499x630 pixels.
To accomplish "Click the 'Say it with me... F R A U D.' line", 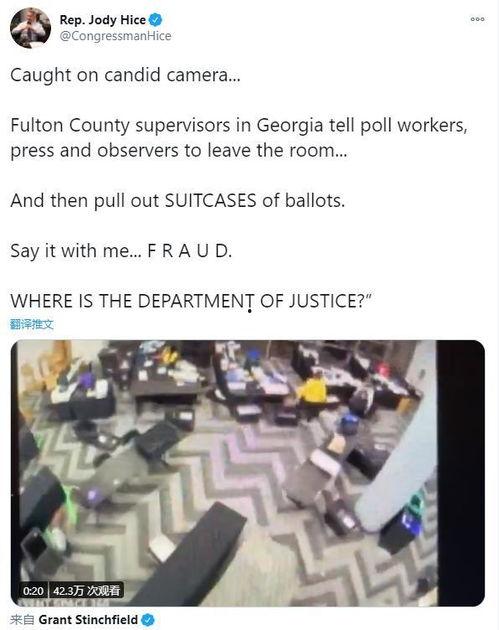I will (x=121, y=251).
